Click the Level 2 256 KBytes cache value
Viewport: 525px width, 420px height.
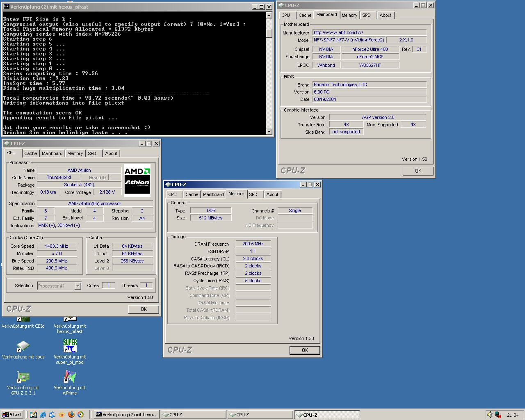(132, 261)
